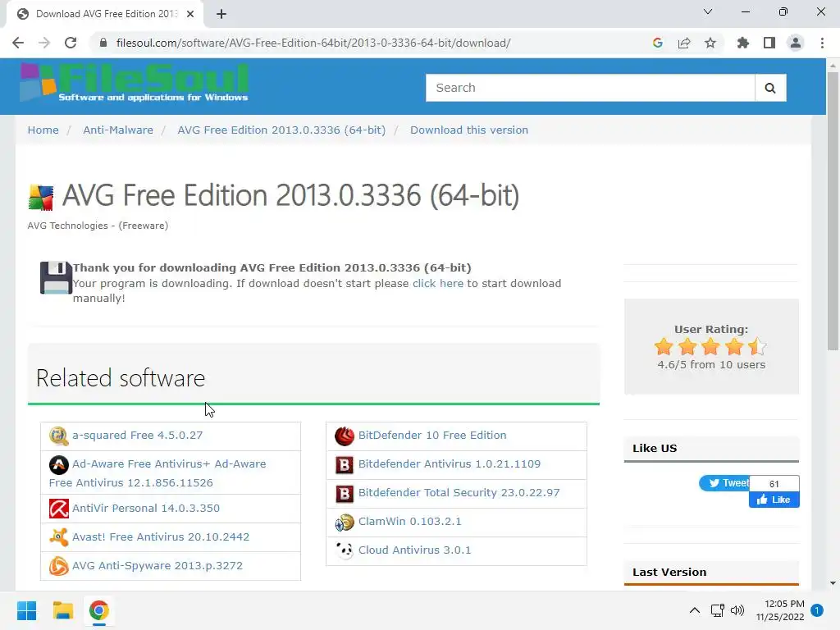This screenshot has height=630, width=840.
Task: Click the fifth half-filled rating star
Action: pos(757,347)
